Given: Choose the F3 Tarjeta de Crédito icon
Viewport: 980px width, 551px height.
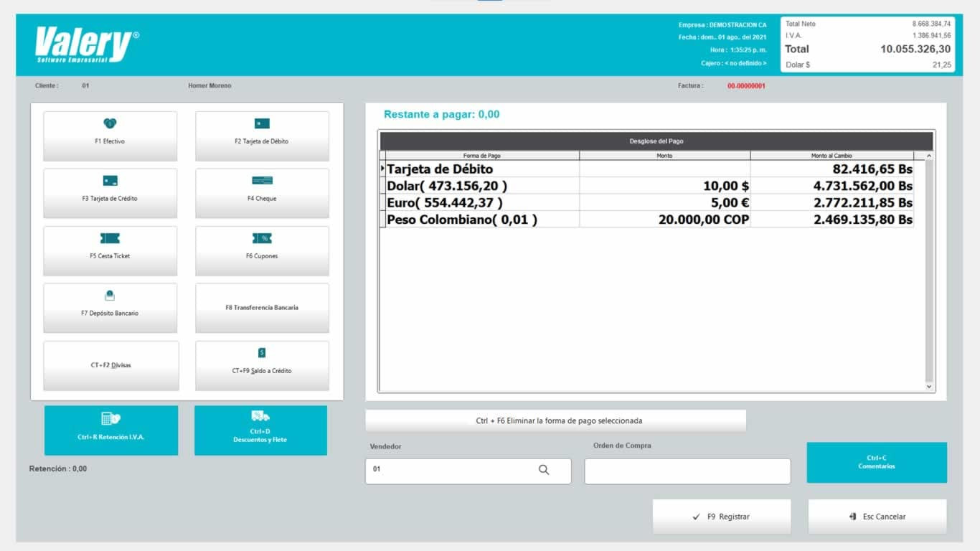Looking at the screenshot, I should click(x=110, y=181).
